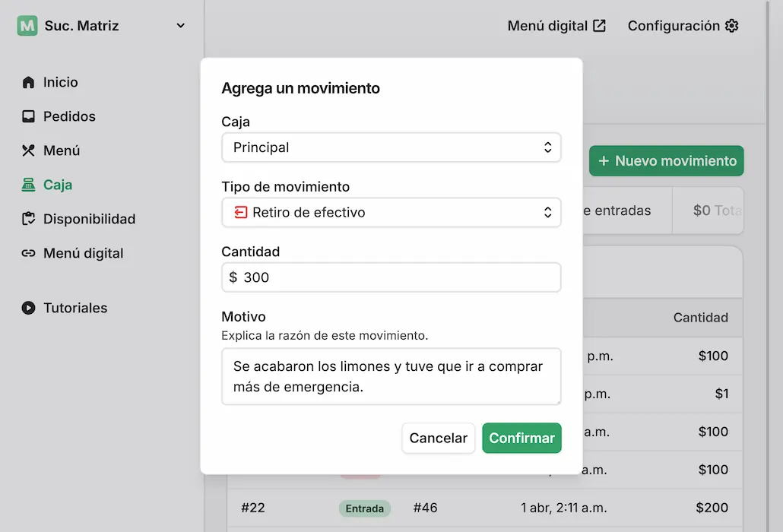This screenshot has width=783, height=532.
Task: Select the Inicio home icon
Action: (x=28, y=82)
